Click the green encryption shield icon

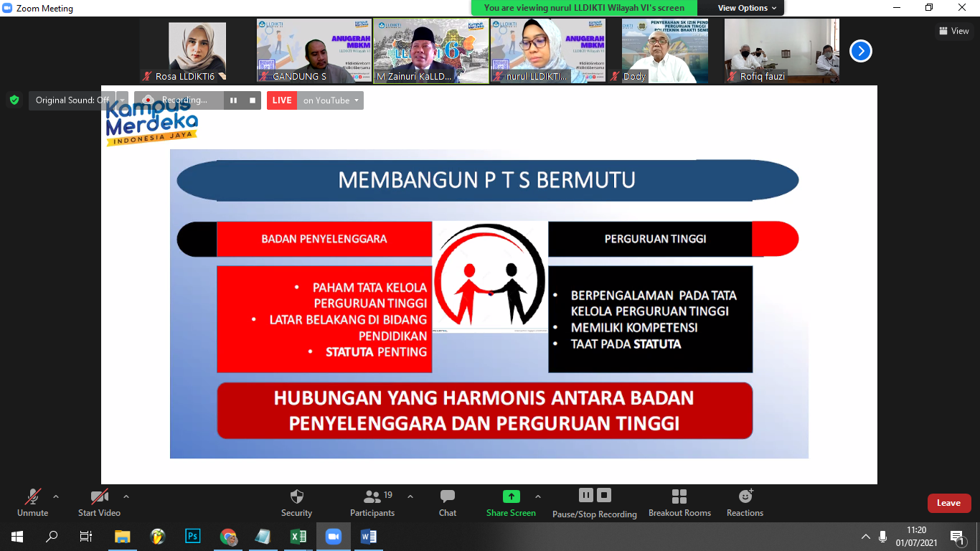pyautogui.click(x=14, y=100)
